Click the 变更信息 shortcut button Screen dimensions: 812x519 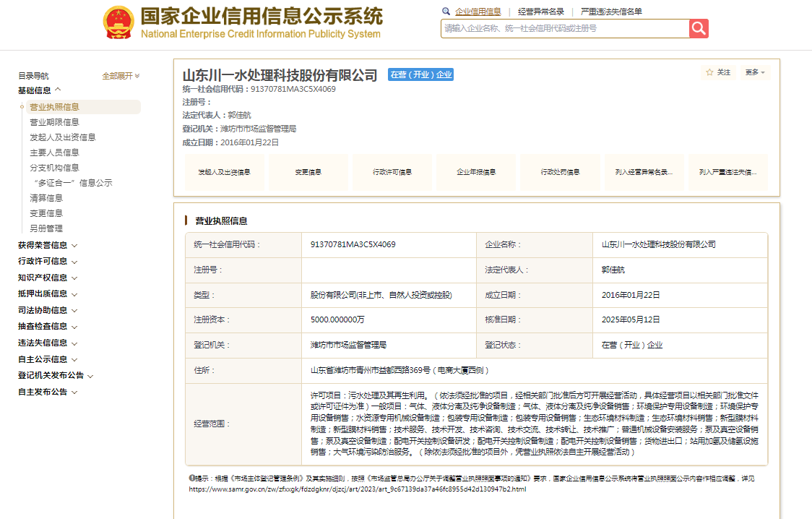[308, 173]
